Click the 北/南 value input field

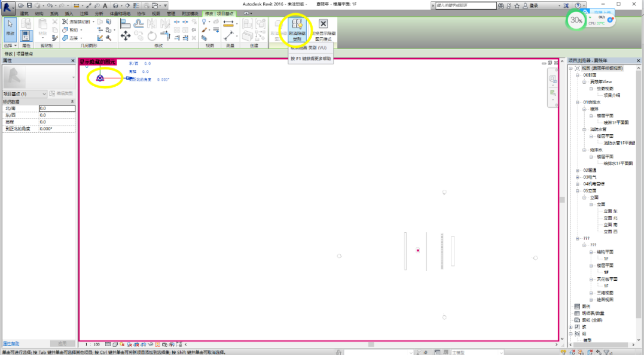(x=57, y=109)
